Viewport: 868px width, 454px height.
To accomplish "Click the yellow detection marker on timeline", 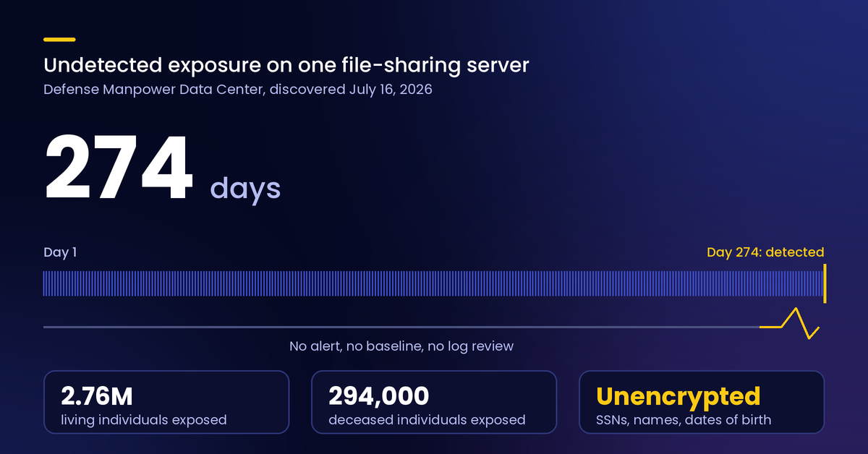I will coord(825,283).
